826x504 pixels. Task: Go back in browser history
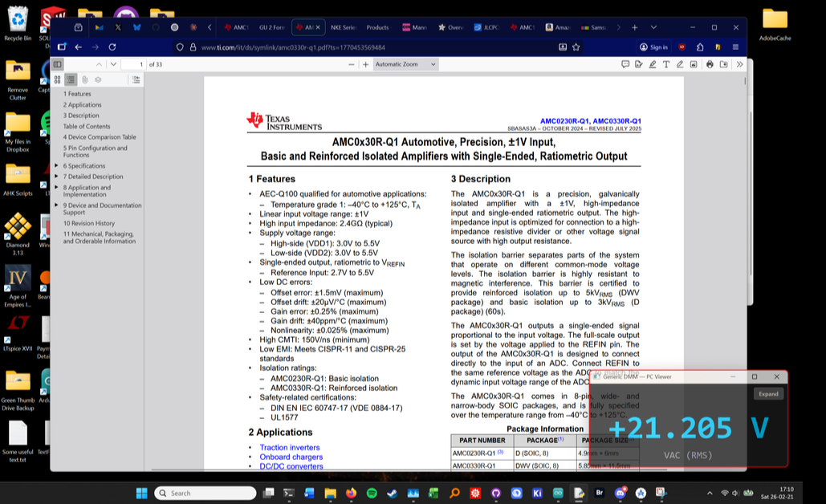click(79, 47)
